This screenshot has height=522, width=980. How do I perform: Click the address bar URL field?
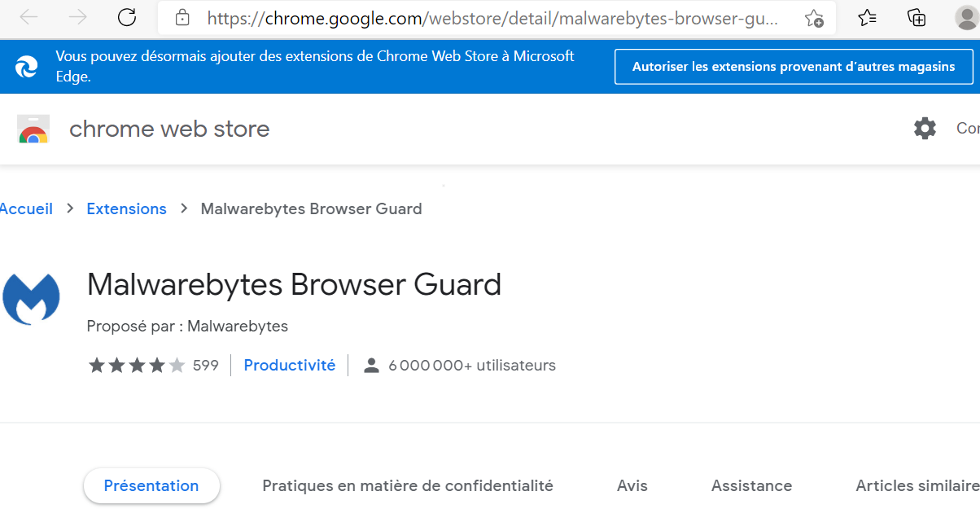click(x=497, y=18)
